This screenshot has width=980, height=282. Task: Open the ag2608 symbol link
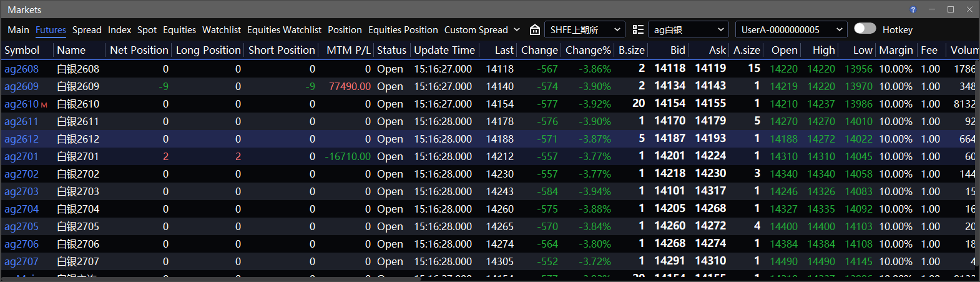pyautogui.click(x=21, y=69)
